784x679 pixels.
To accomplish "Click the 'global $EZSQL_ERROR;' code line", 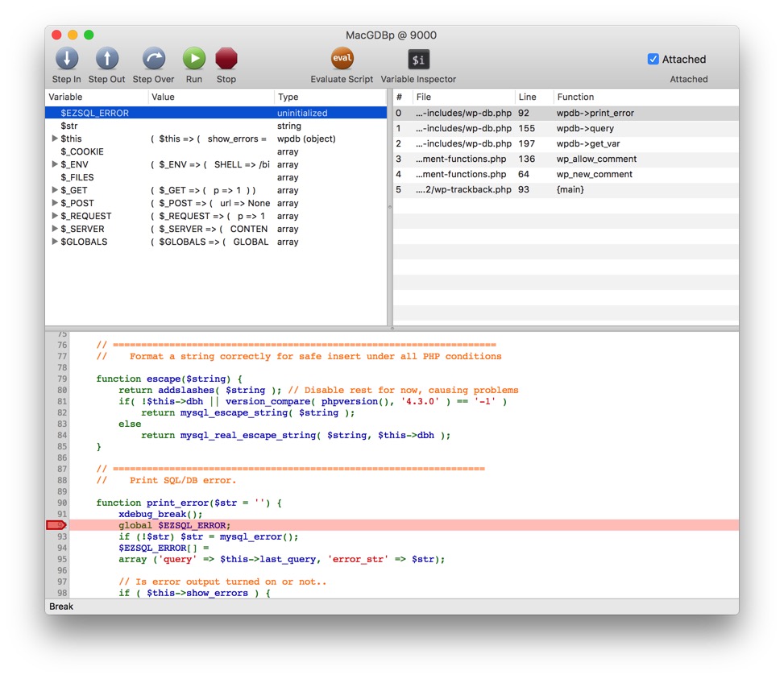I will [x=175, y=525].
